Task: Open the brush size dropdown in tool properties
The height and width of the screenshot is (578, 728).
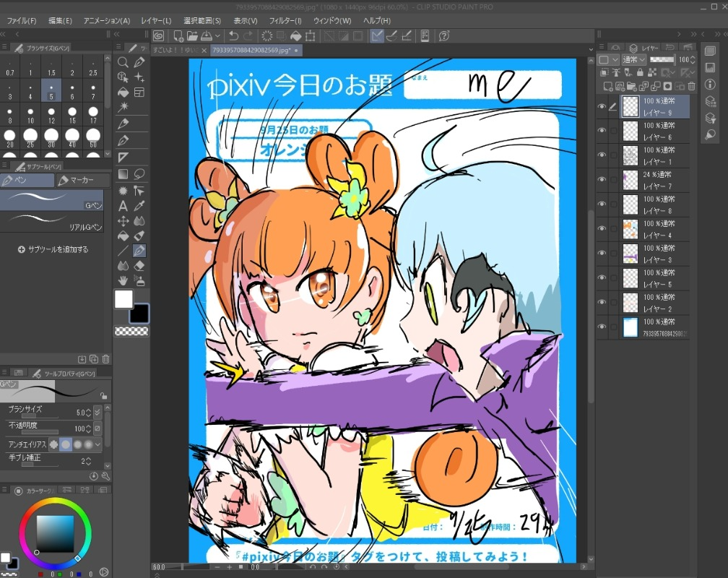Action: coord(97,411)
